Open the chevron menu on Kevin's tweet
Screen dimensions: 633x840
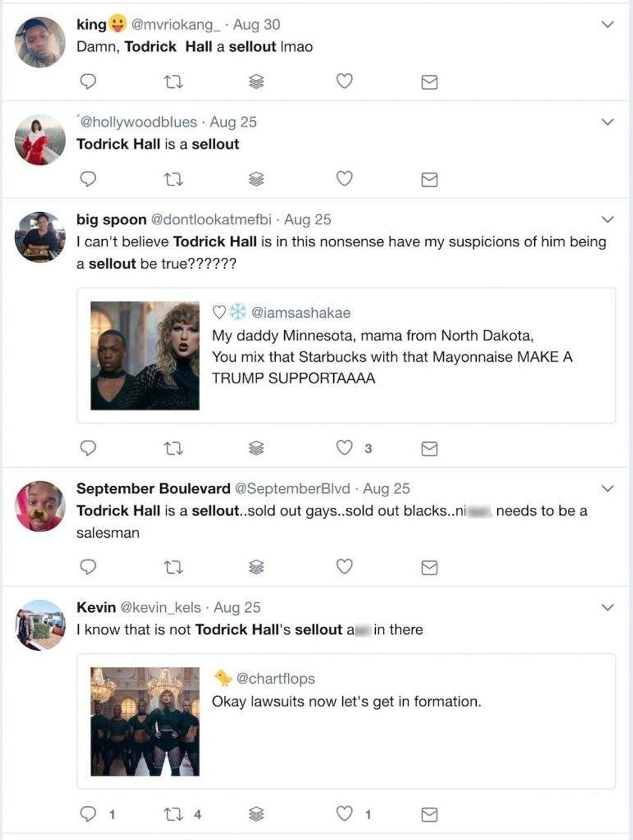607,607
